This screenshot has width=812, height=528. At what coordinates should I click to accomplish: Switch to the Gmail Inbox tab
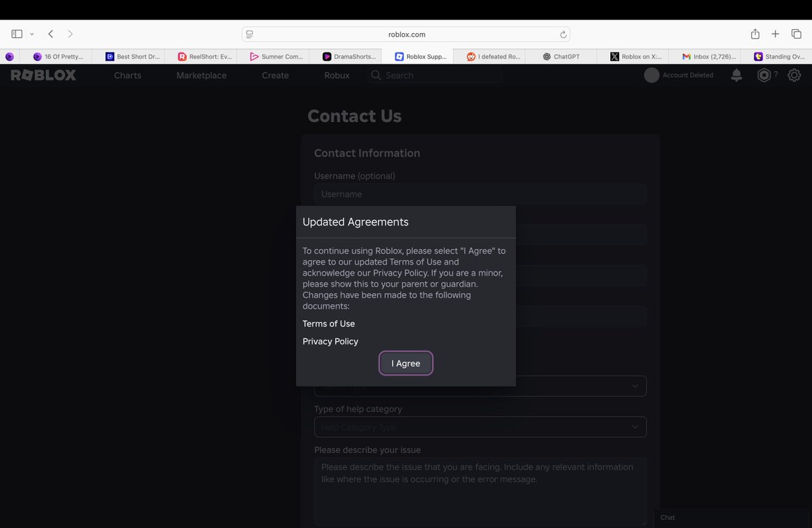click(705, 56)
